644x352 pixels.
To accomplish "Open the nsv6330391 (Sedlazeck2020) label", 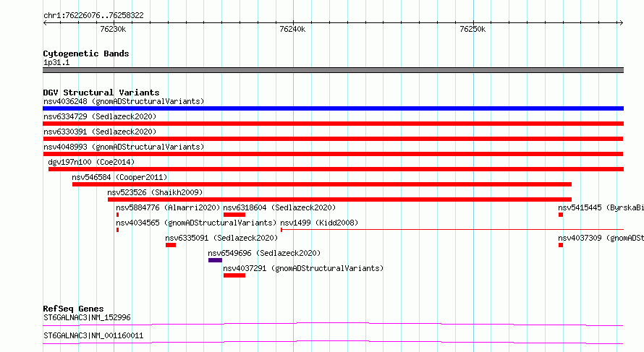I will click(x=100, y=132).
